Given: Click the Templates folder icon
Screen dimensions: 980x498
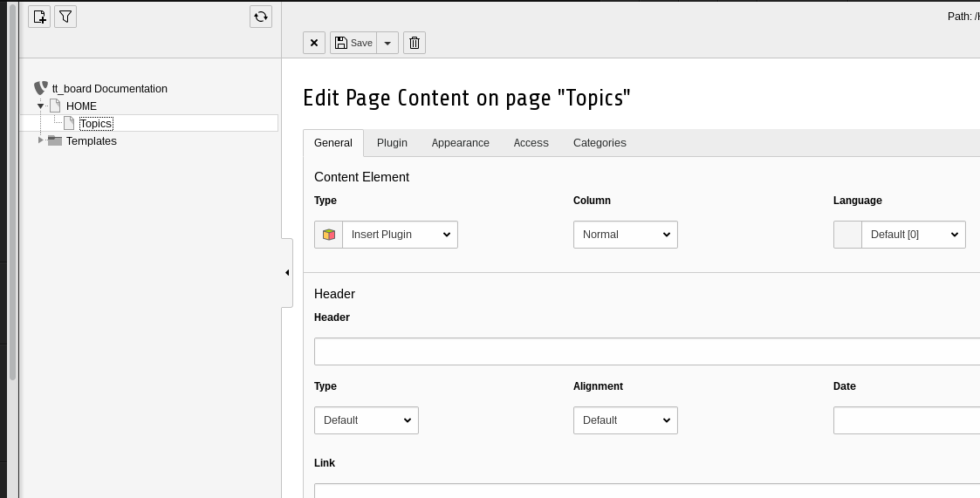Looking at the screenshot, I should pyautogui.click(x=55, y=140).
